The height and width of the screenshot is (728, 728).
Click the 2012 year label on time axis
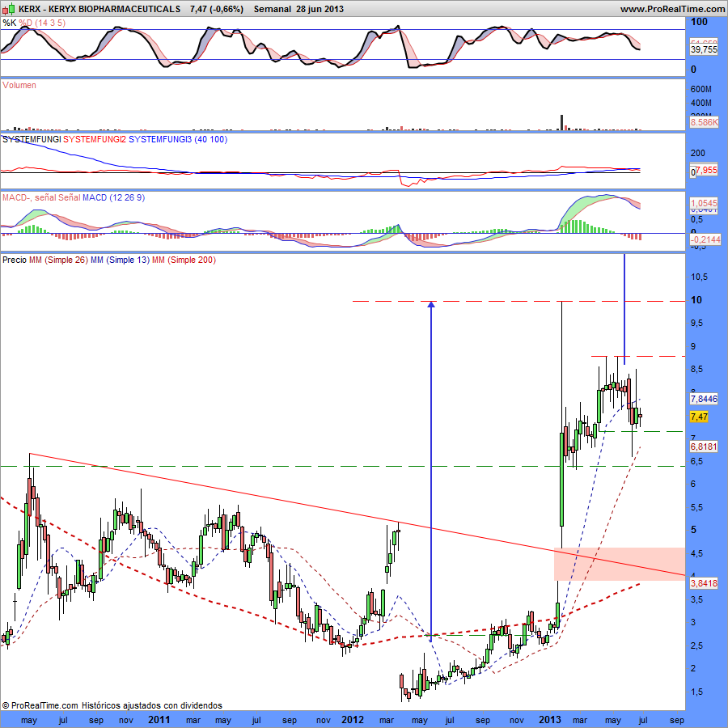pos(353,720)
